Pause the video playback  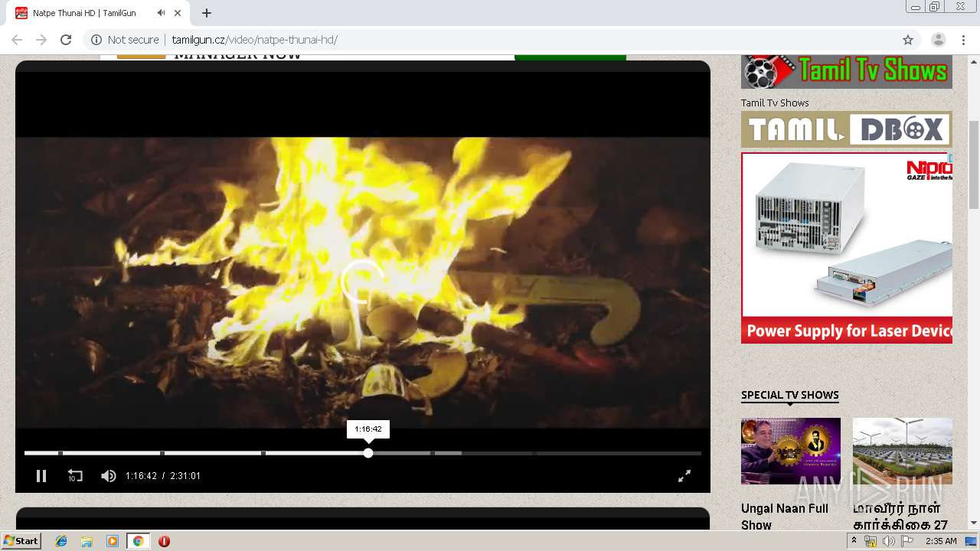point(41,476)
